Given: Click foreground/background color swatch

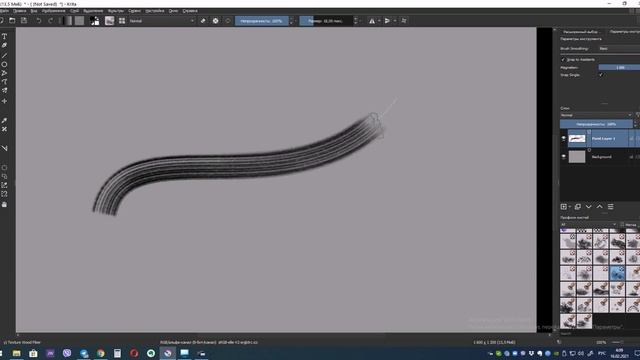Looking at the screenshot, I should tap(94, 20).
